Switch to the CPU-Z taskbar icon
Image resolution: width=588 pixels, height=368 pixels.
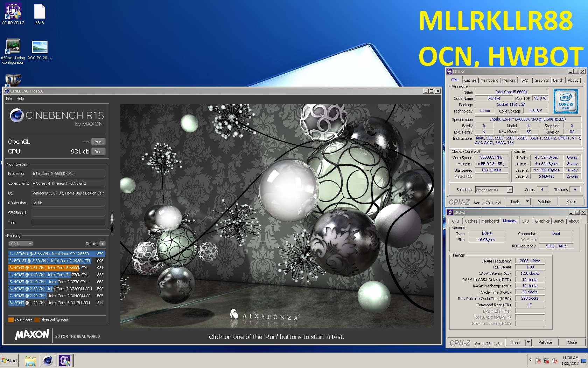tap(65, 361)
